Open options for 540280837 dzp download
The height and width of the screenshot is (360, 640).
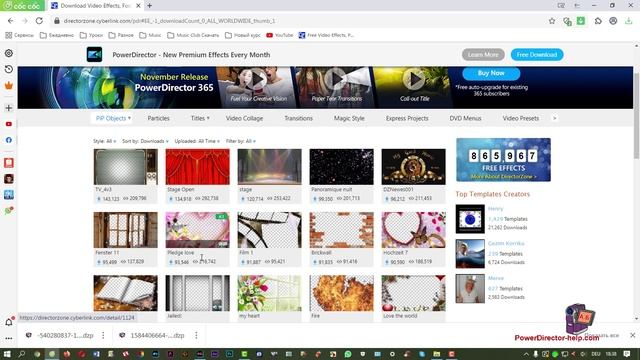(103, 335)
